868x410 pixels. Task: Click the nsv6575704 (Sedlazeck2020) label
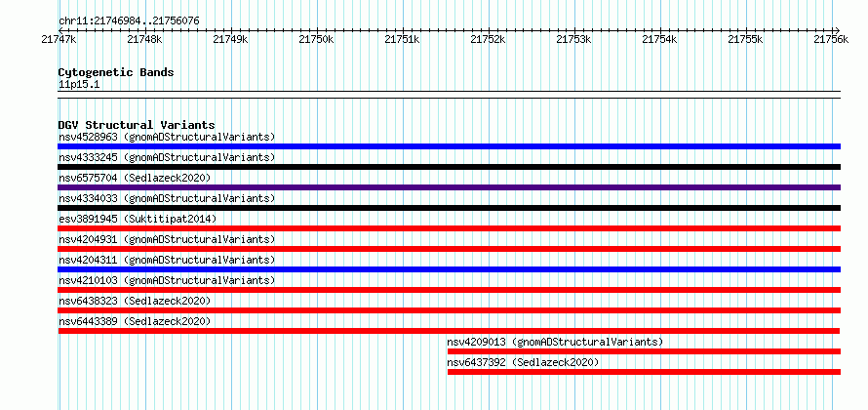(x=135, y=178)
